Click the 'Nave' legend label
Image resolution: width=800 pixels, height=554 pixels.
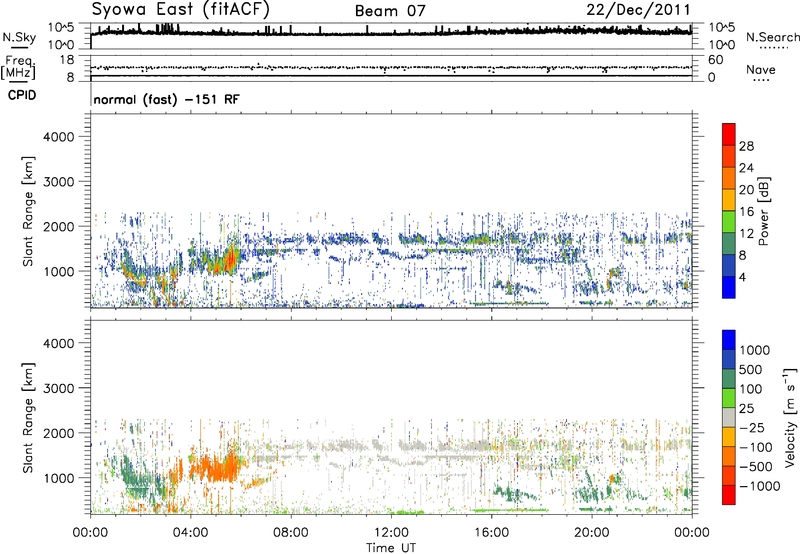pyautogui.click(x=761, y=69)
